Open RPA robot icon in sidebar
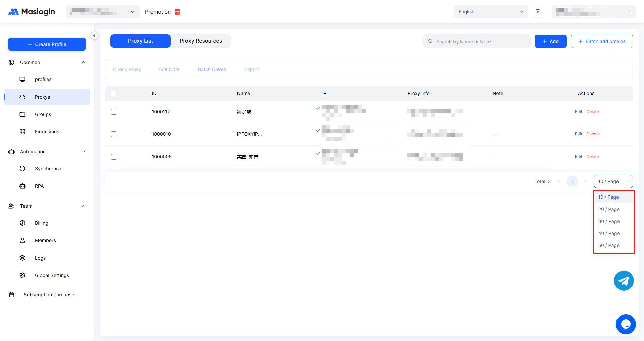Screen dimensions: 644x341 (22, 186)
